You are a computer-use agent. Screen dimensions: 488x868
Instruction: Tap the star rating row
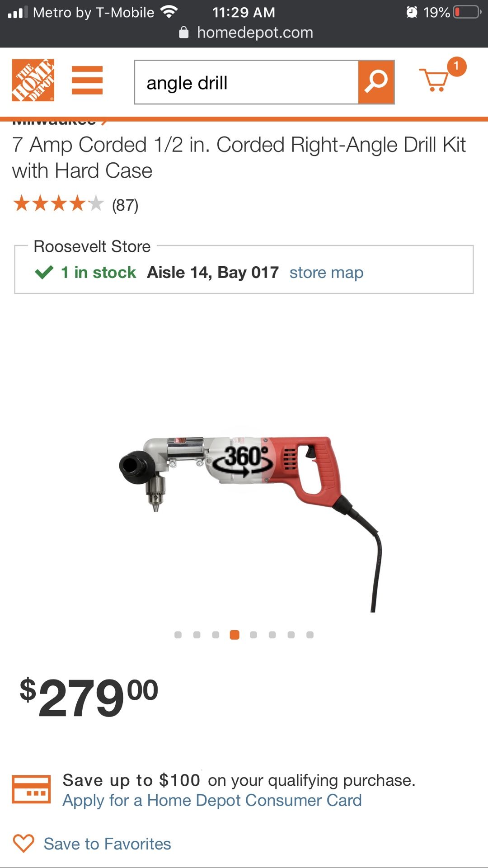pos(58,204)
